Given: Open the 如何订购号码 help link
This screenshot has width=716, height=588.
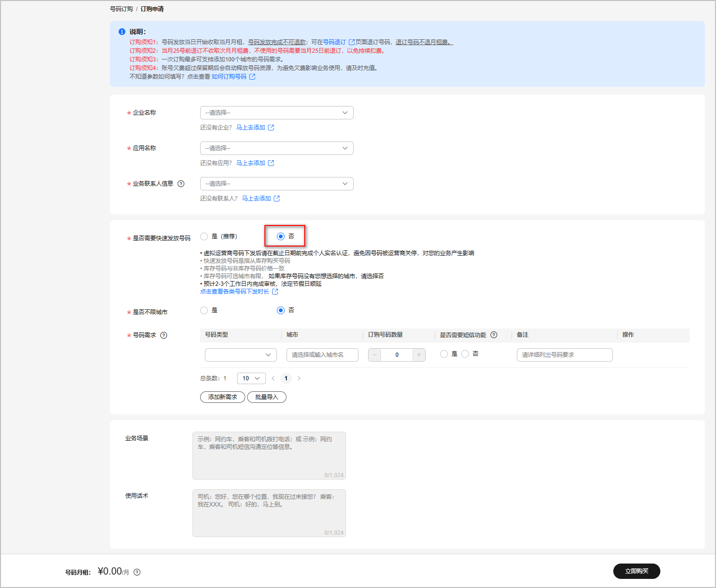Looking at the screenshot, I should (x=229, y=77).
